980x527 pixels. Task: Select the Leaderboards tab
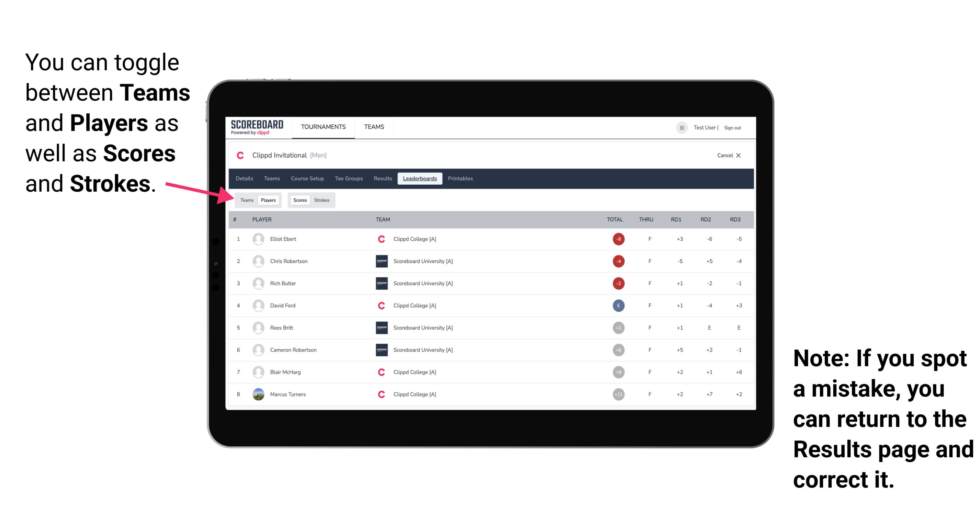tap(419, 179)
